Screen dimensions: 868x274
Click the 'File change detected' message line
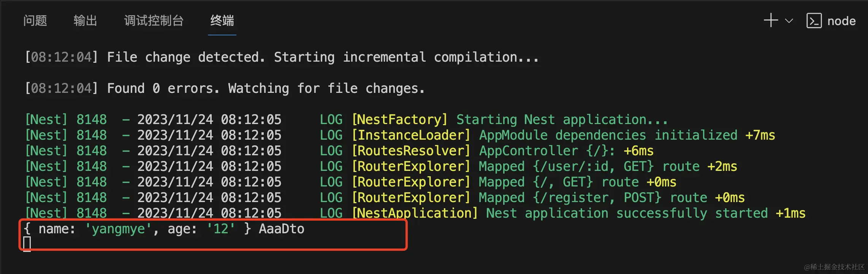pos(282,57)
